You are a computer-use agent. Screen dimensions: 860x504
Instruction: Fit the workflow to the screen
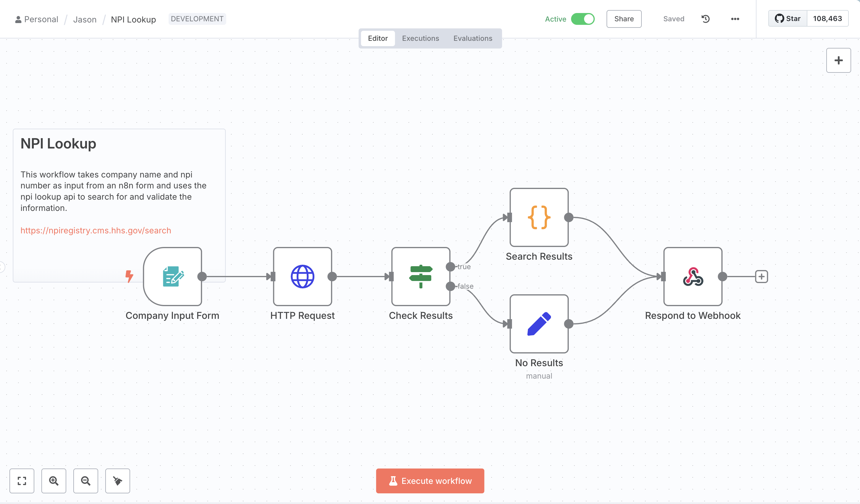22,481
